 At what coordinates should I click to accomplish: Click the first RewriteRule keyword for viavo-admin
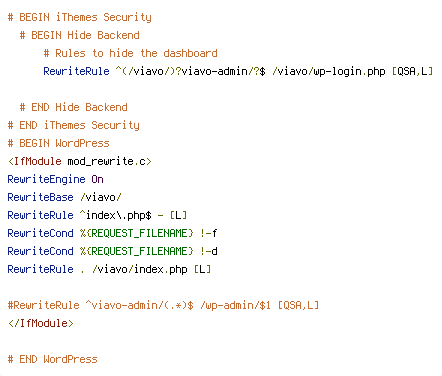click(x=76, y=71)
